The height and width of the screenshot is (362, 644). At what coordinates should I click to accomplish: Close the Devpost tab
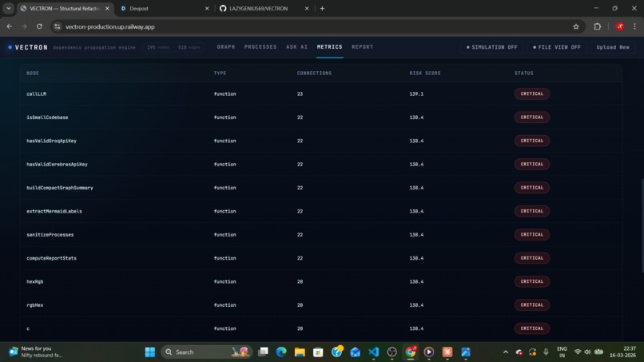[x=207, y=8]
